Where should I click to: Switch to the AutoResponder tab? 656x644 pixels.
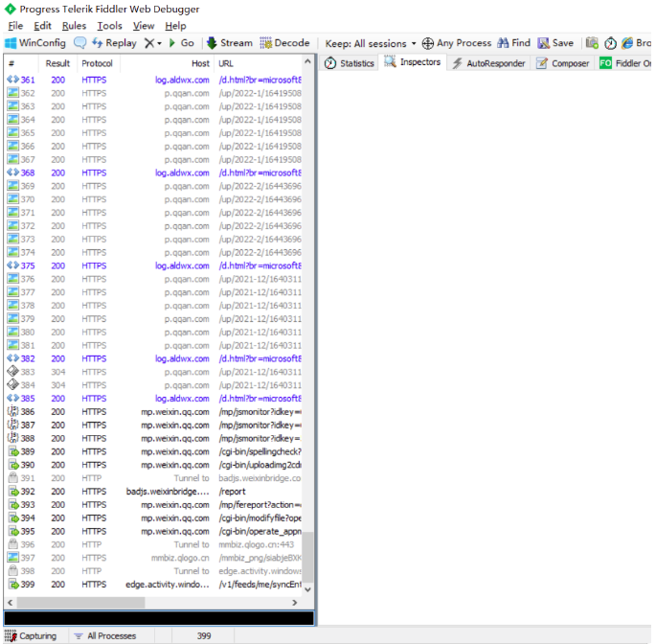click(x=488, y=63)
